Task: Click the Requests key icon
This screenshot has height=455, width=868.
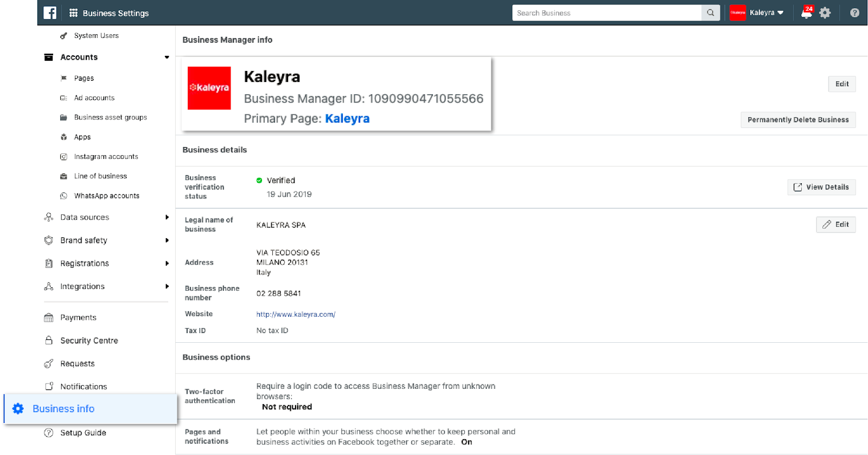Action: click(49, 364)
